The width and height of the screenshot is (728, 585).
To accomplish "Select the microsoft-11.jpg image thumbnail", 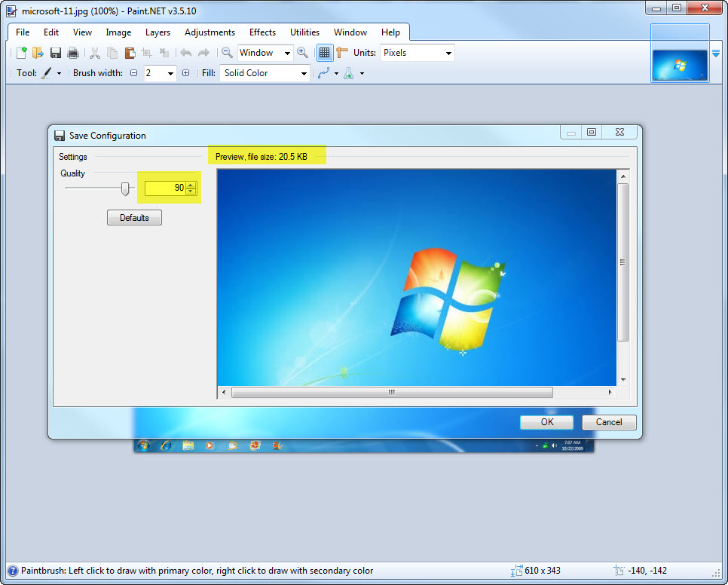I will 680,65.
